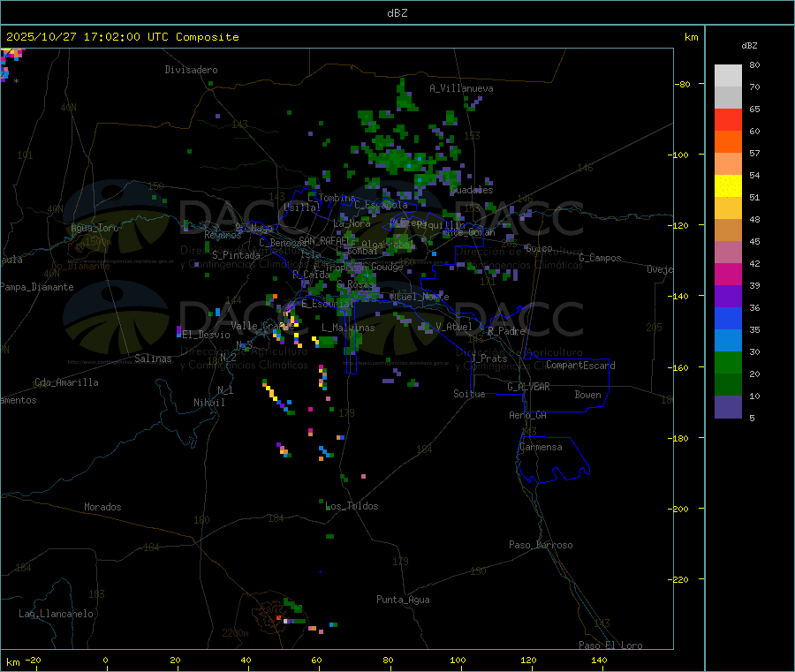Click the Bowen map label
Screen dimensions: 795x672
click(588, 395)
